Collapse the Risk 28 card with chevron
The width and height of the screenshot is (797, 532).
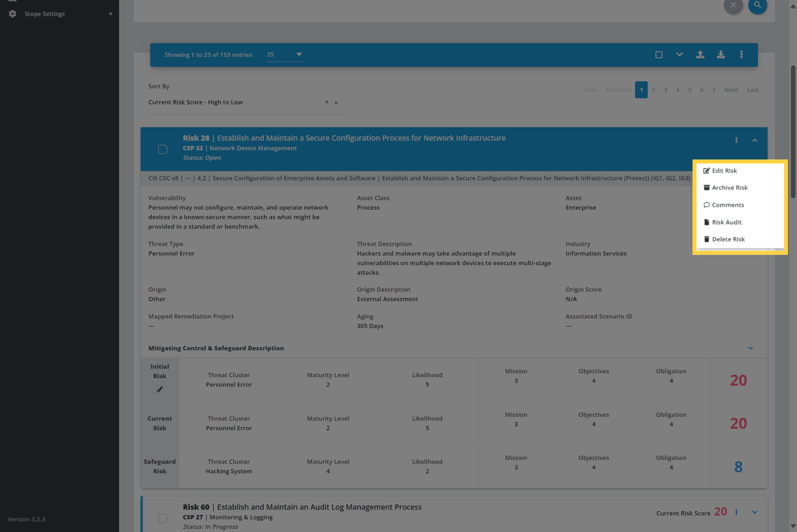pyautogui.click(x=754, y=140)
